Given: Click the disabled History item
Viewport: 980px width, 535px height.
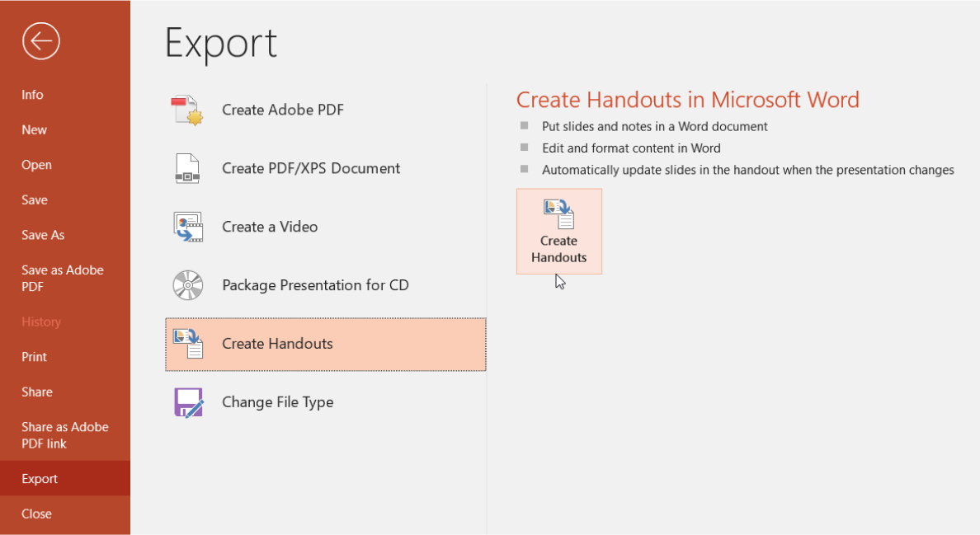Looking at the screenshot, I should pos(65,322).
